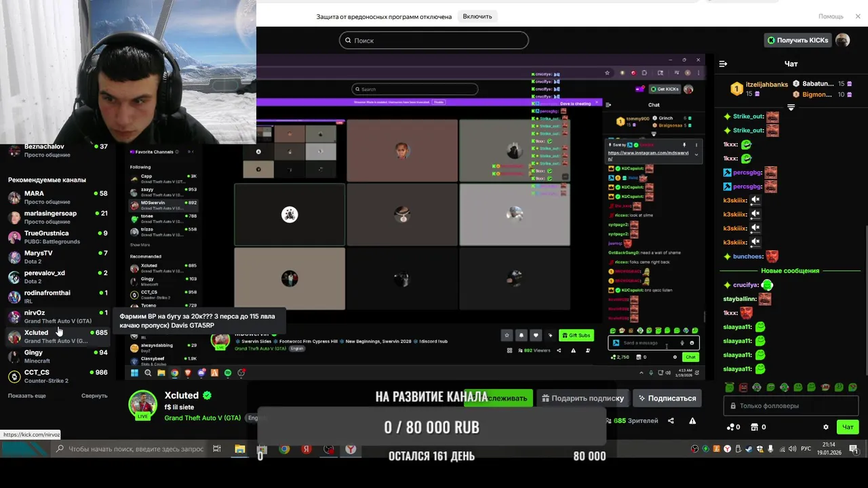
Task: Open Google Chrome from the taskbar
Action: [x=285, y=449]
